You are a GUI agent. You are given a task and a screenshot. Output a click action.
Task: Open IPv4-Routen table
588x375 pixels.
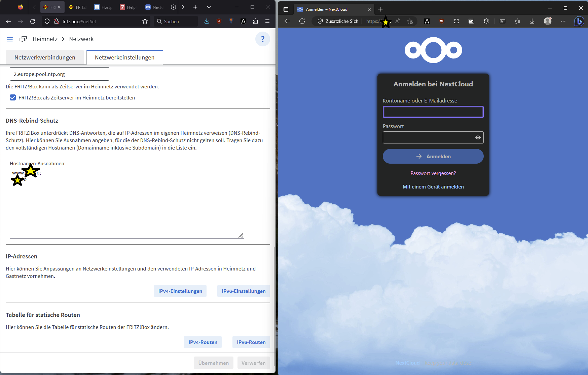(203, 342)
